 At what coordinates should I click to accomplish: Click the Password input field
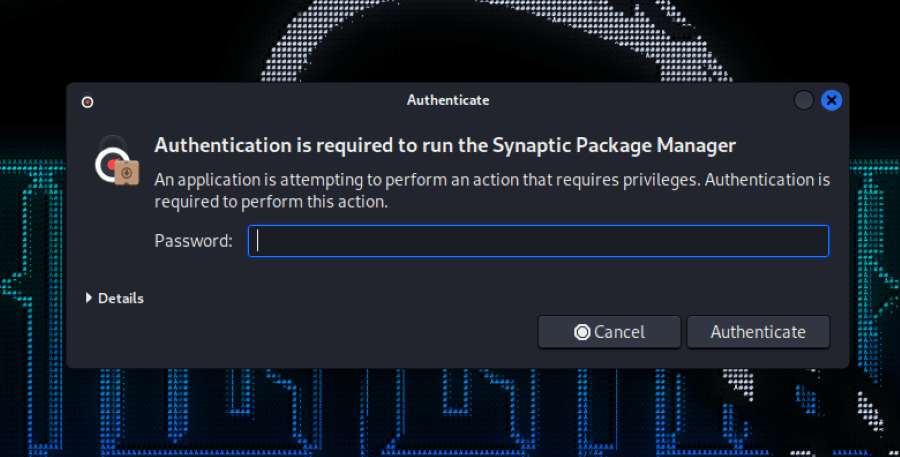coord(538,241)
